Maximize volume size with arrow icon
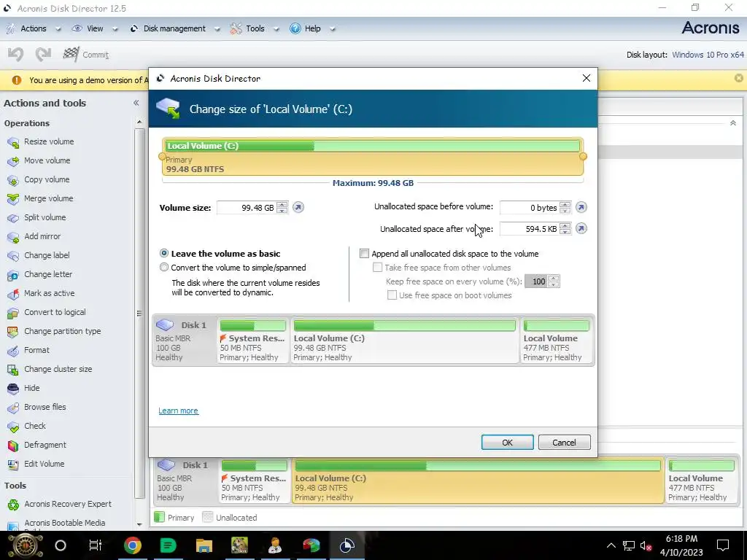Viewport: 747px width, 560px height. [298, 207]
